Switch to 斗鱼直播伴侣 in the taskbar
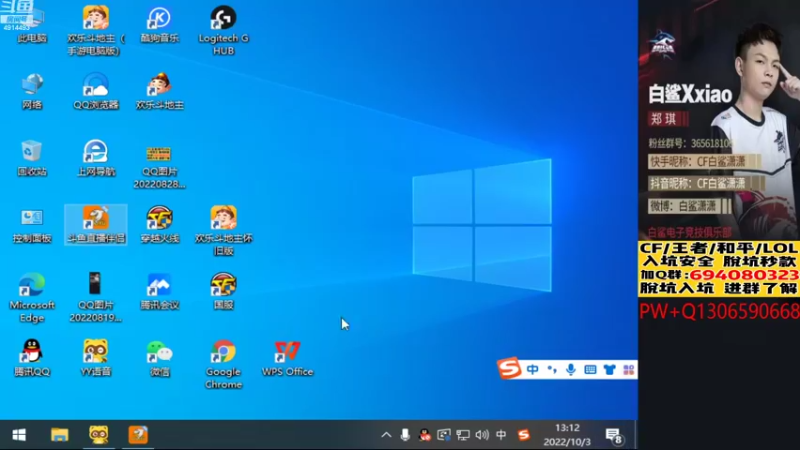Screen dimensions: 800x450 click(138, 435)
